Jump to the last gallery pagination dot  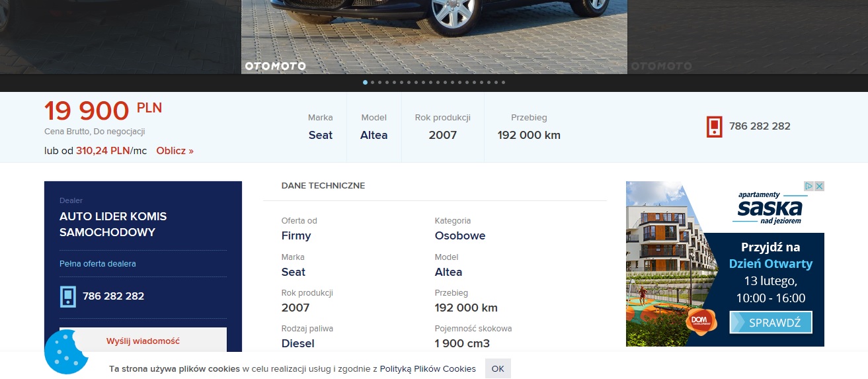tap(503, 83)
